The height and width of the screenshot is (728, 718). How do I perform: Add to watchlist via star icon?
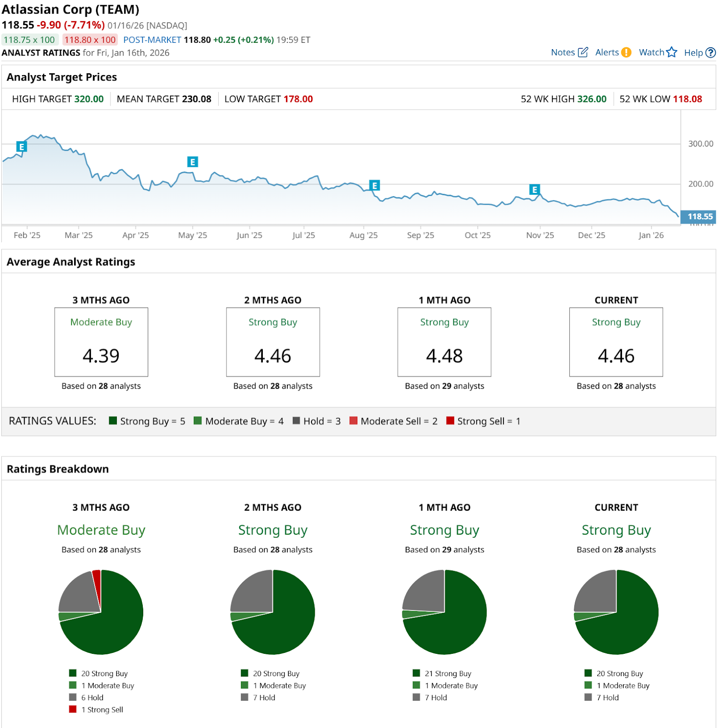[x=672, y=52]
